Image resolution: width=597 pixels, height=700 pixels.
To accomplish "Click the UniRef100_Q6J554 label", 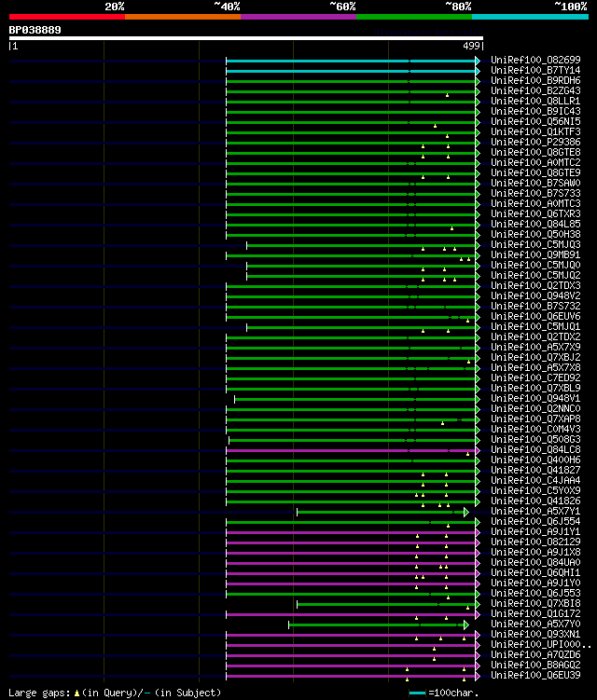I will [x=535, y=522].
